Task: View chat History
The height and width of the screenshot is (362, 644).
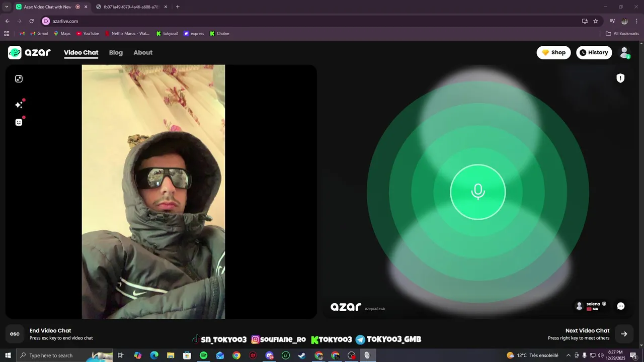Action: 594,52
